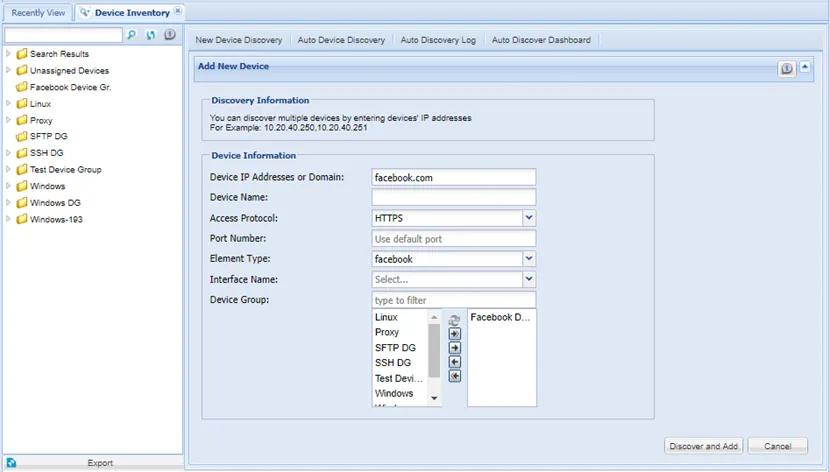830x472 pixels.
Task: Click the magnifier search icon above the tree
Action: coord(132,35)
